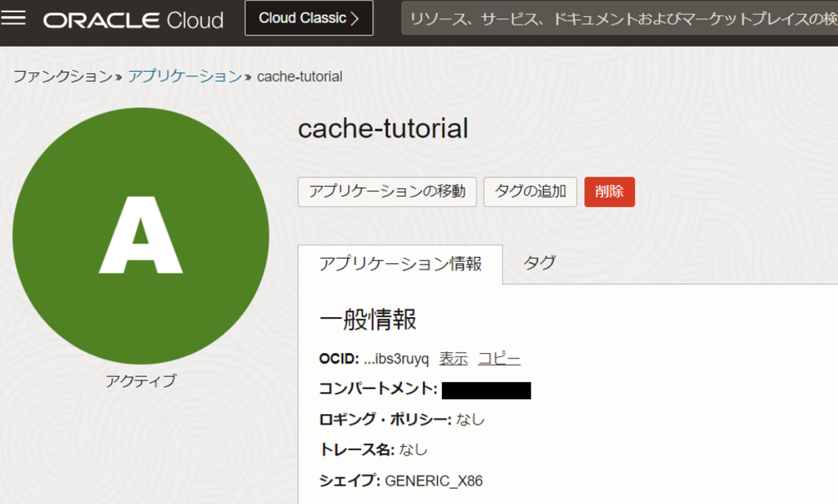The width and height of the screenshot is (838, 504).
Task: Open the hamburger navigation menu
Action: coord(14,18)
